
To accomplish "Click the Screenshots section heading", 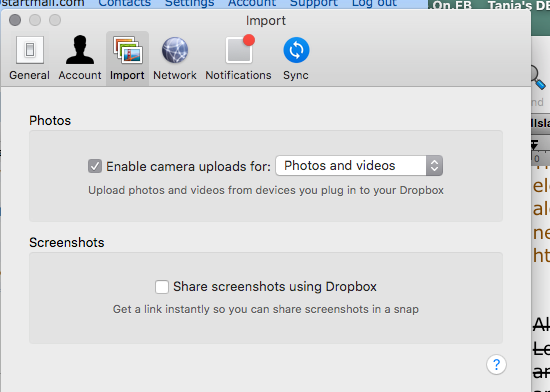I will [x=67, y=243].
